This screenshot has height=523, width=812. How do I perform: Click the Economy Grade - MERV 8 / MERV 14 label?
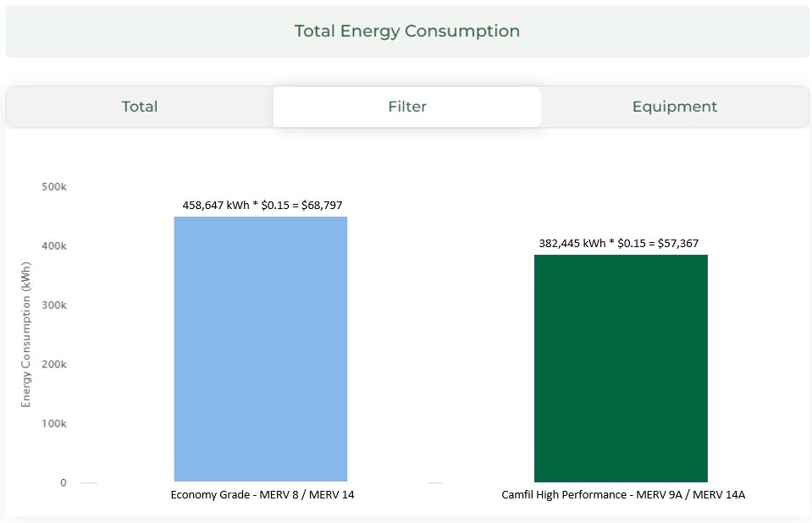(x=262, y=494)
